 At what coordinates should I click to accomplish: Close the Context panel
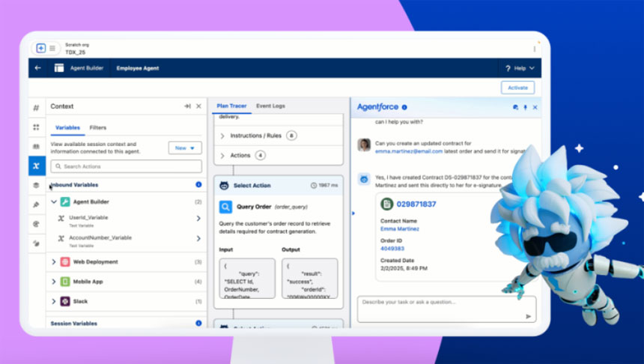tap(198, 106)
